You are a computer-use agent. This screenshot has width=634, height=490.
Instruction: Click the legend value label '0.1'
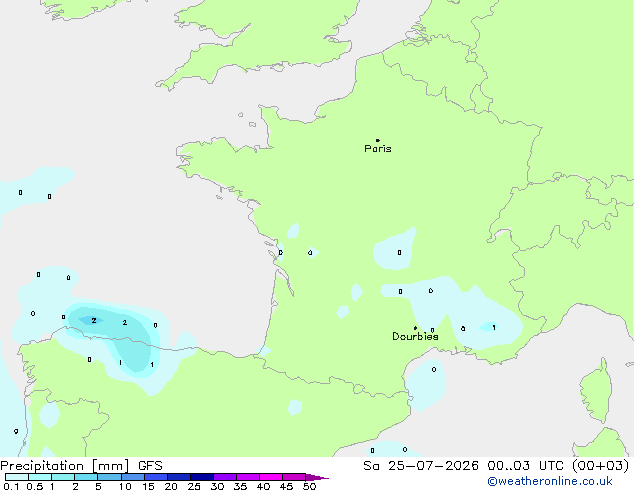click(x=11, y=486)
